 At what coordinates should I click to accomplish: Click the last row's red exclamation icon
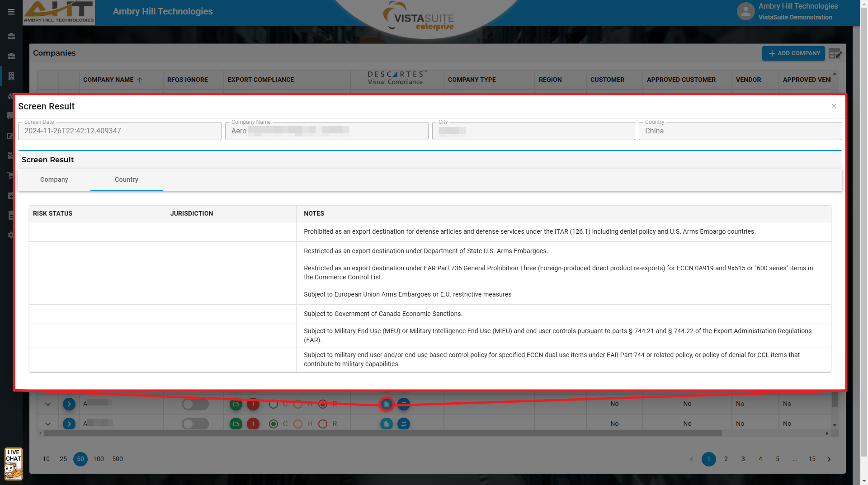[253, 424]
